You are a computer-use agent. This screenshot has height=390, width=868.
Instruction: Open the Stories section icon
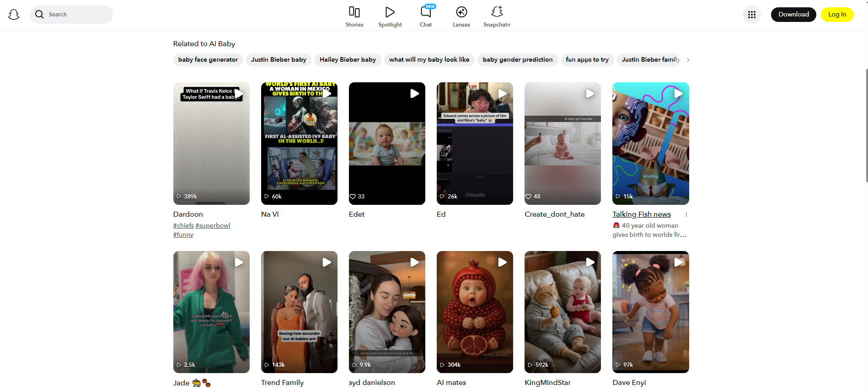[354, 12]
